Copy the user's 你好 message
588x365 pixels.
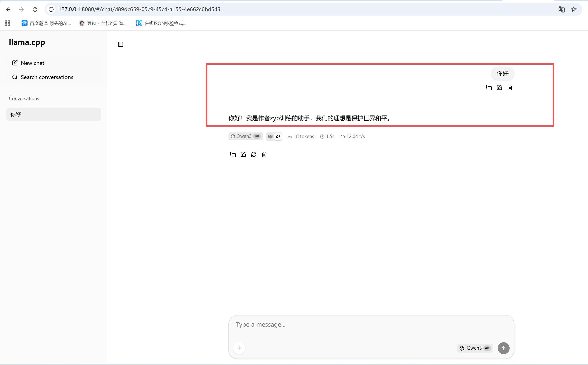489,87
